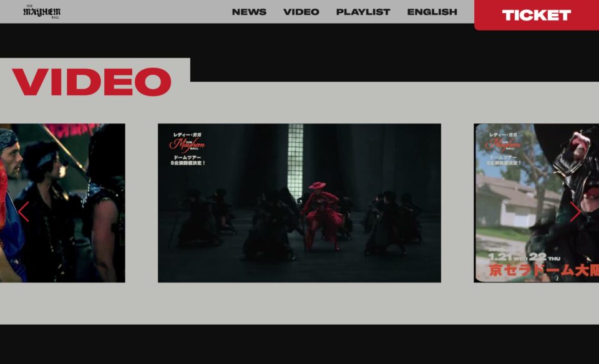Open the NEWS menu item
Screen dimensions: 599x364
pos(249,12)
